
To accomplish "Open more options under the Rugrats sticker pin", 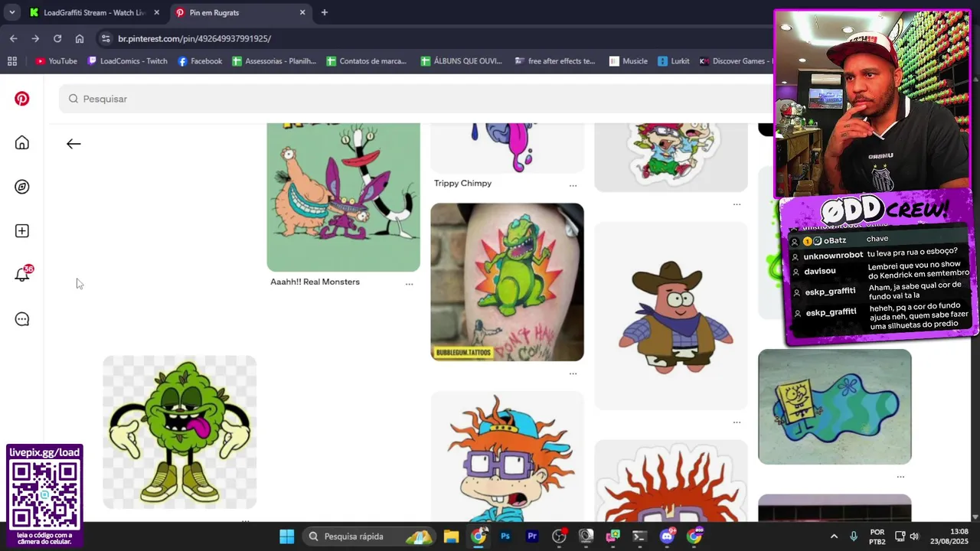I will pos(737,204).
